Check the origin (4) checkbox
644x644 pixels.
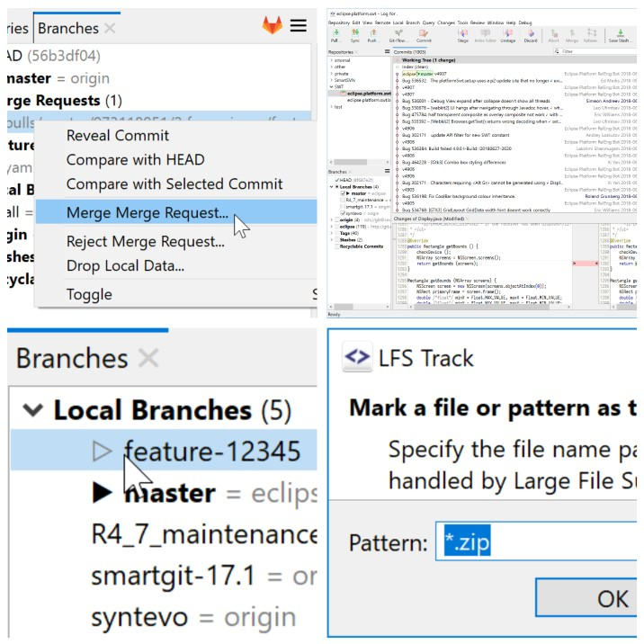(337, 219)
